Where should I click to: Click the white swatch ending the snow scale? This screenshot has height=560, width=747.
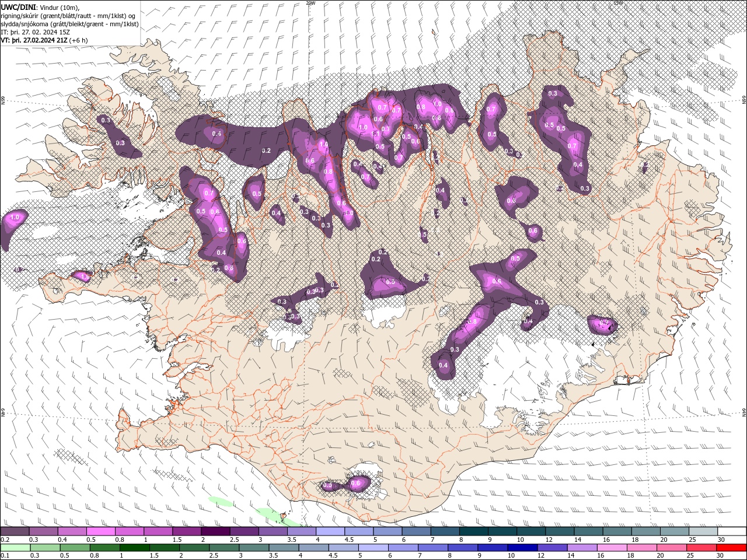(731, 531)
